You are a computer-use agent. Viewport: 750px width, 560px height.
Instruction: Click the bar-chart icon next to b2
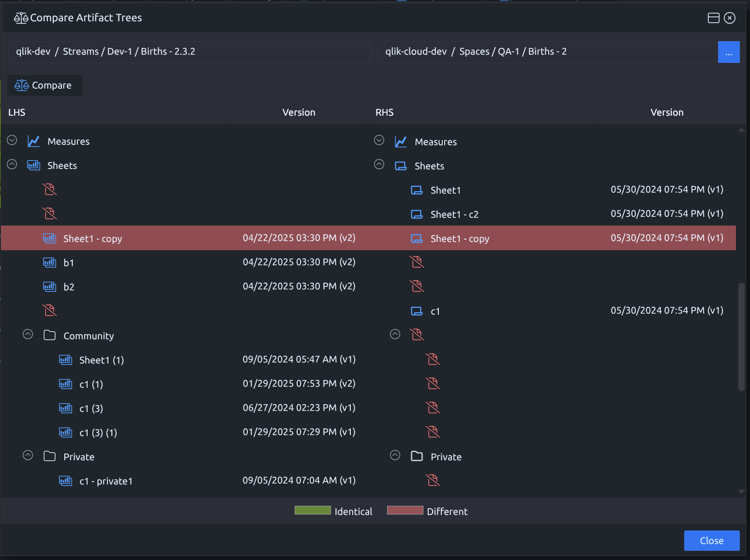pyautogui.click(x=49, y=287)
